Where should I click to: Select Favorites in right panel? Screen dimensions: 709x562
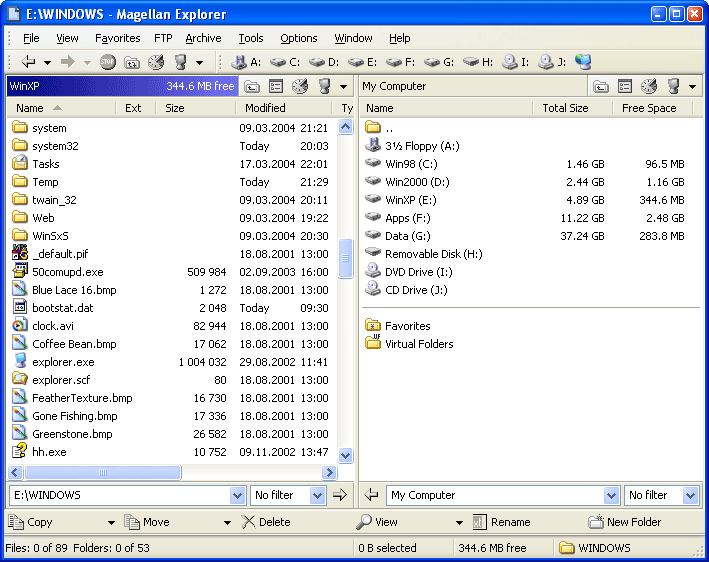407,326
